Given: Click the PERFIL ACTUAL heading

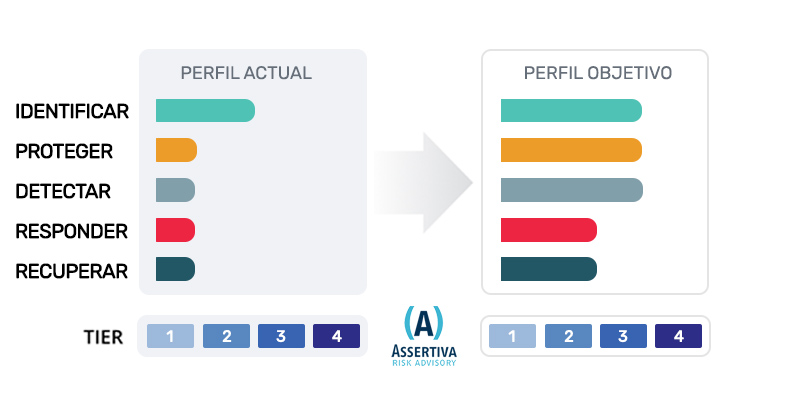Looking at the screenshot, I should tap(246, 73).
